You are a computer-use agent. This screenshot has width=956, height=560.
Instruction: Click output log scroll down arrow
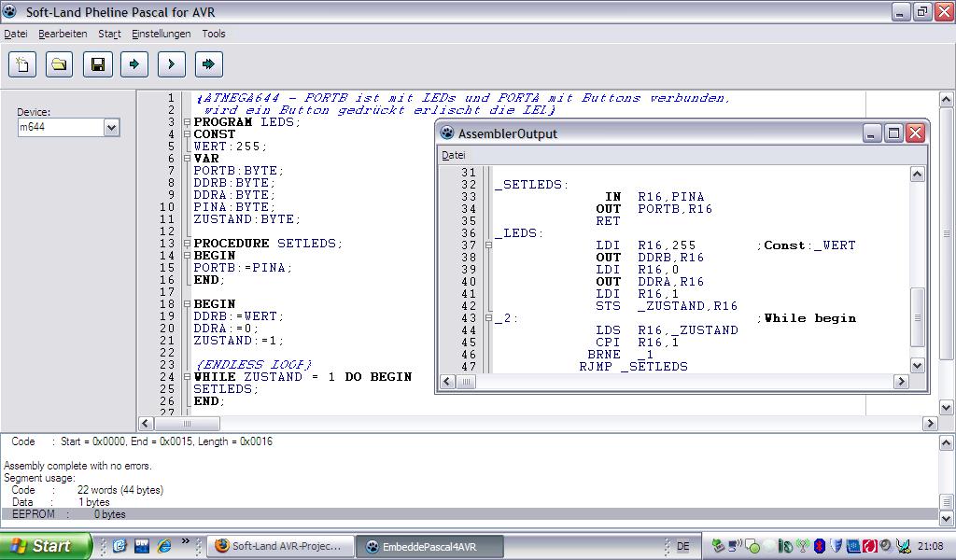click(x=946, y=518)
